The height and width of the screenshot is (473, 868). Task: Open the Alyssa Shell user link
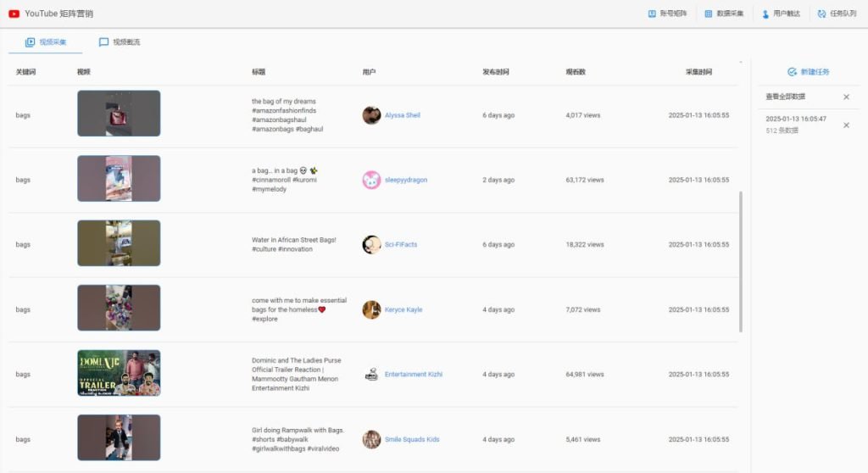point(403,115)
